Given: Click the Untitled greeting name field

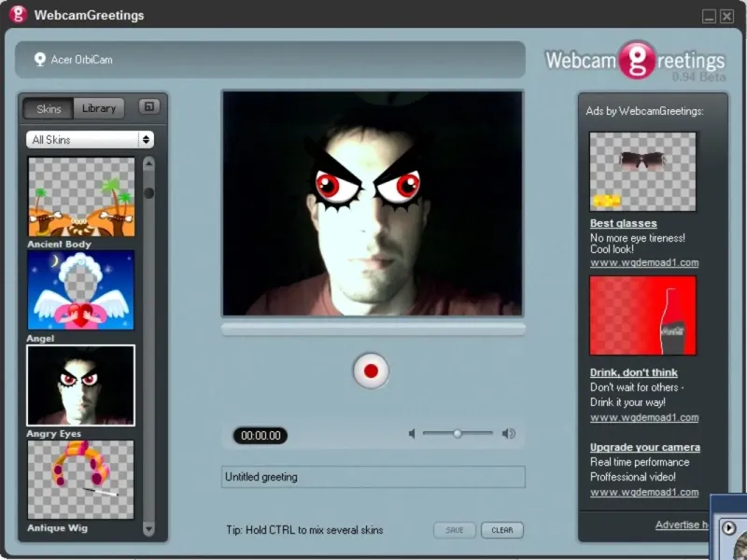Looking at the screenshot, I should (373, 477).
